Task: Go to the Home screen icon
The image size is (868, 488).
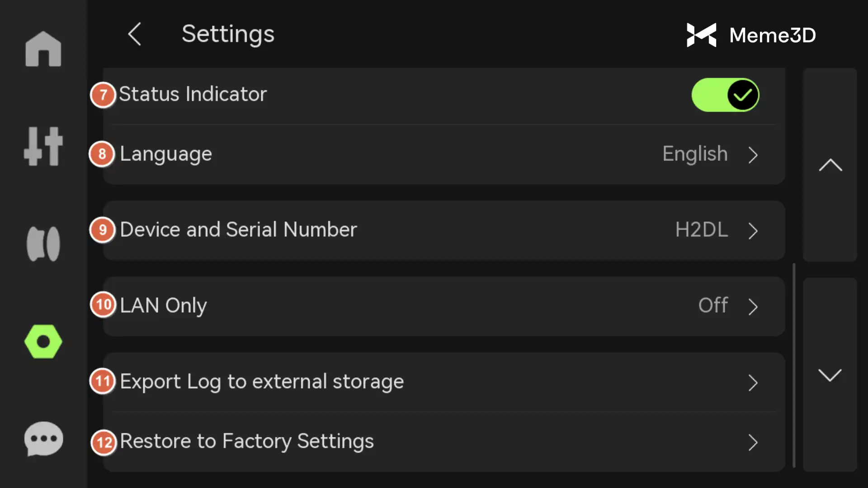Action: coord(43,49)
